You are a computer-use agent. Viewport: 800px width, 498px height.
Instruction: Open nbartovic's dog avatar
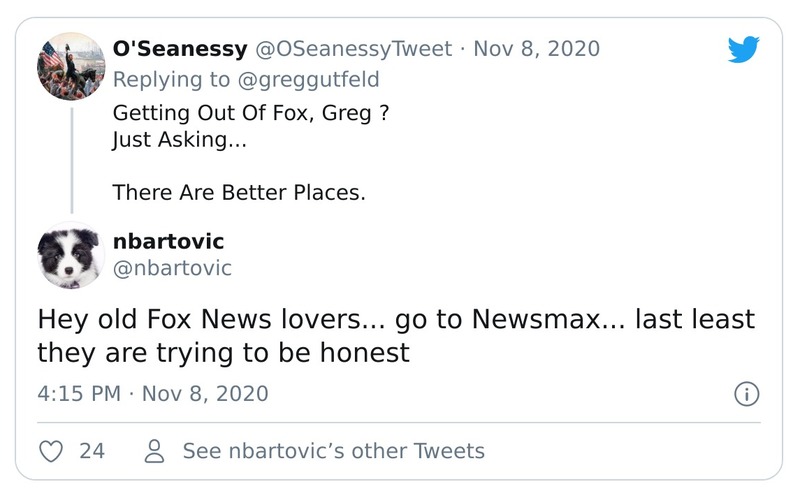69,255
